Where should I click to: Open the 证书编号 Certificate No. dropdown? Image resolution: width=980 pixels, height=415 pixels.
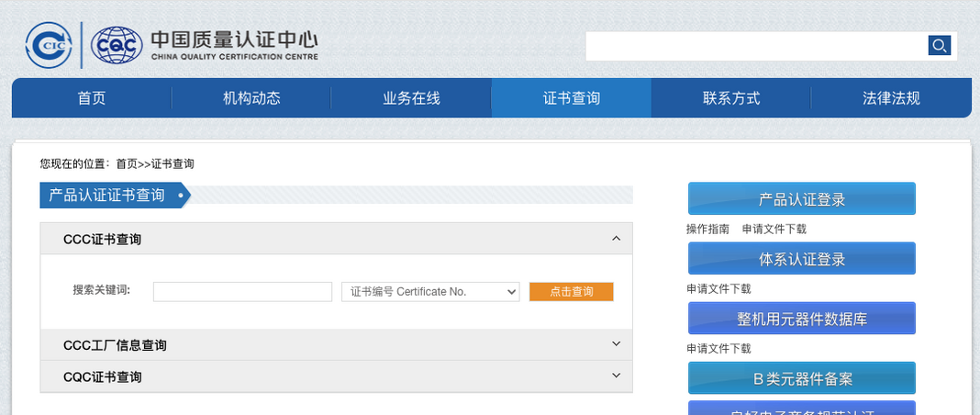[x=430, y=292]
